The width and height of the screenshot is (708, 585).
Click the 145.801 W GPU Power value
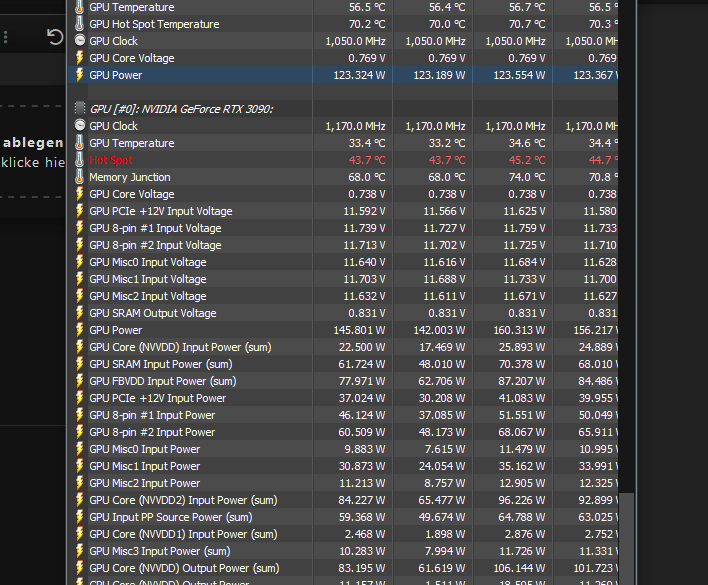tap(359, 330)
